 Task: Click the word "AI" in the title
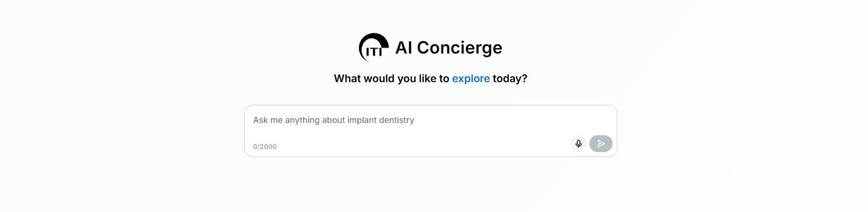(x=403, y=47)
